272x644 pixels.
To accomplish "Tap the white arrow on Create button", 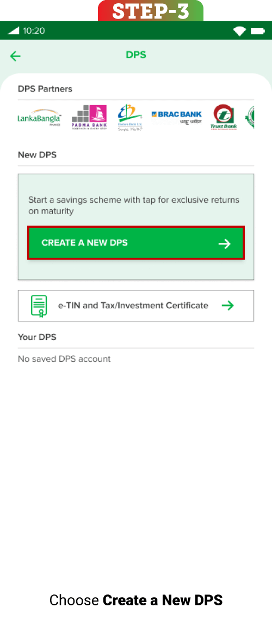I will (x=225, y=245).
